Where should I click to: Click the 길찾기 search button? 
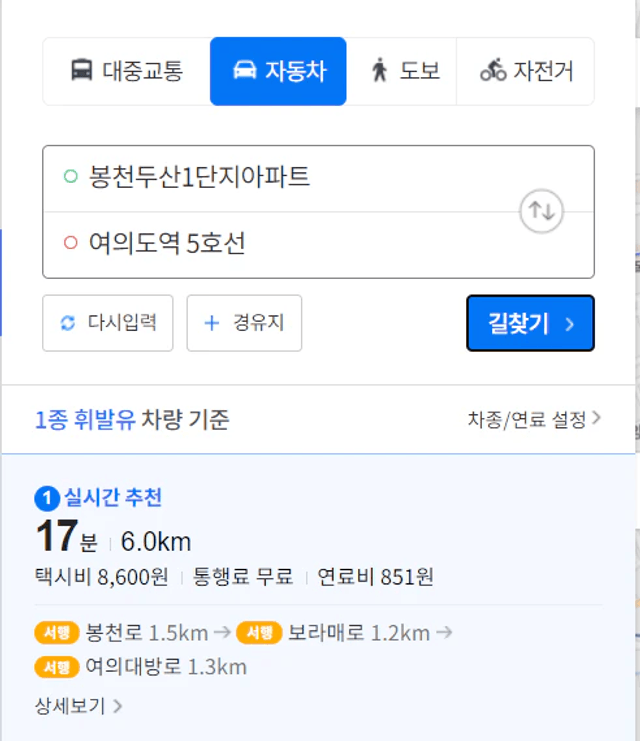pos(530,323)
